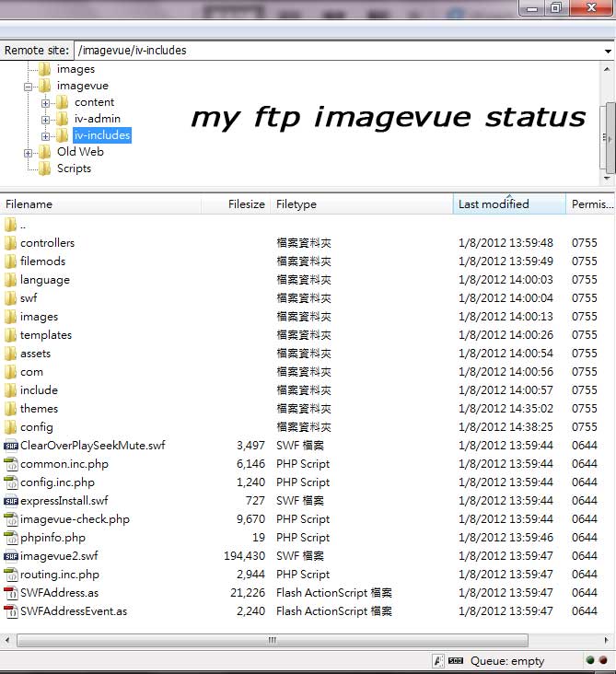Click the config date 1/8/2012 14:38:25
616x674 pixels.
pos(506,427)
